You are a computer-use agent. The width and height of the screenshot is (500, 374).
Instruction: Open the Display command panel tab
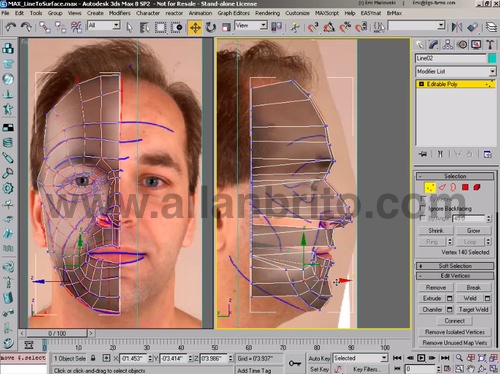point(476,44)
